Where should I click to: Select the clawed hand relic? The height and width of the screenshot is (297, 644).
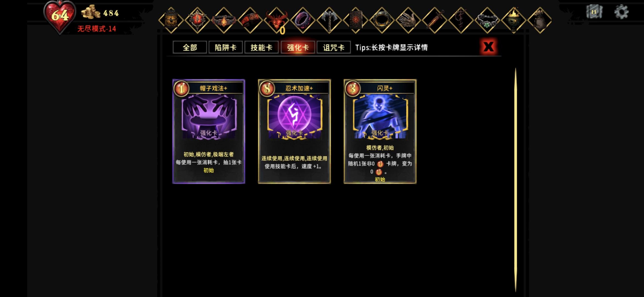point(408,20)
